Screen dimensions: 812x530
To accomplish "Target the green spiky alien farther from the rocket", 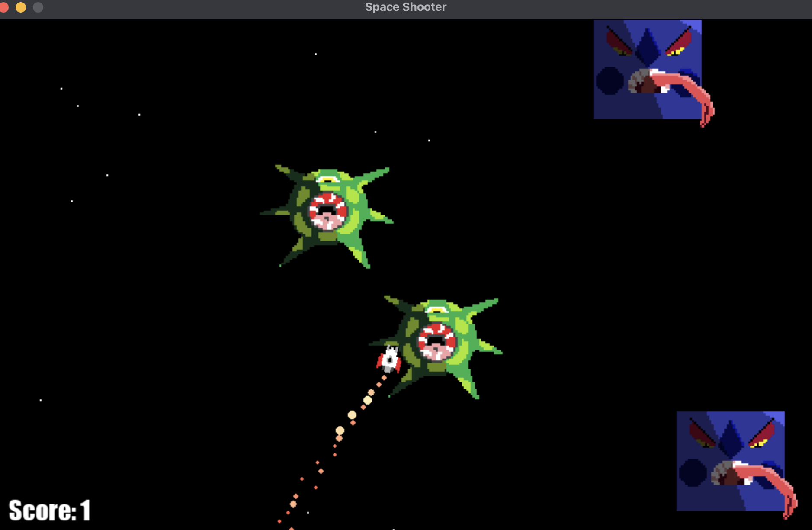I will (x=327, y=216).
